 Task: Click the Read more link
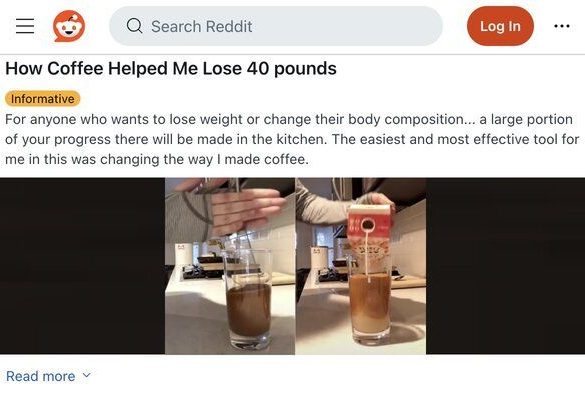[41, 376]
